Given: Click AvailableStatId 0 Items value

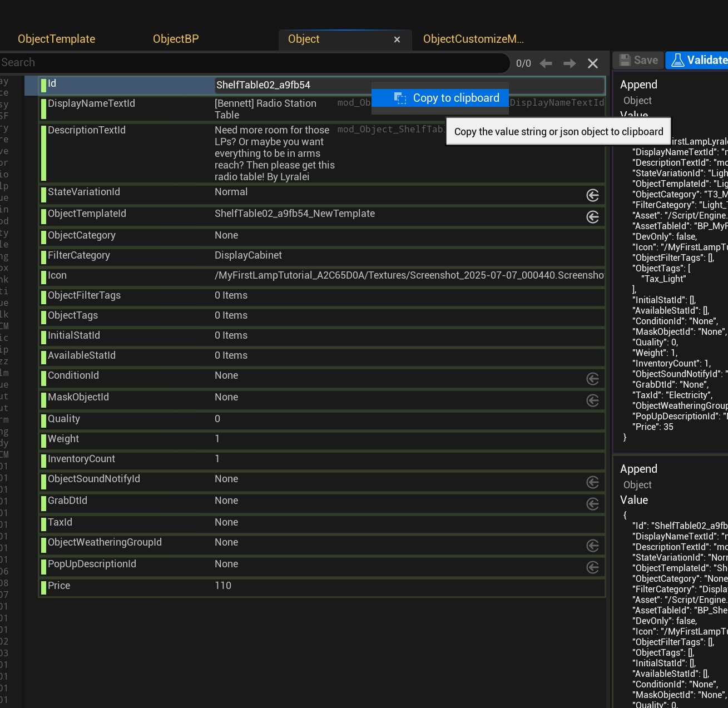Looking at the screenshot, I should [231, 355].
